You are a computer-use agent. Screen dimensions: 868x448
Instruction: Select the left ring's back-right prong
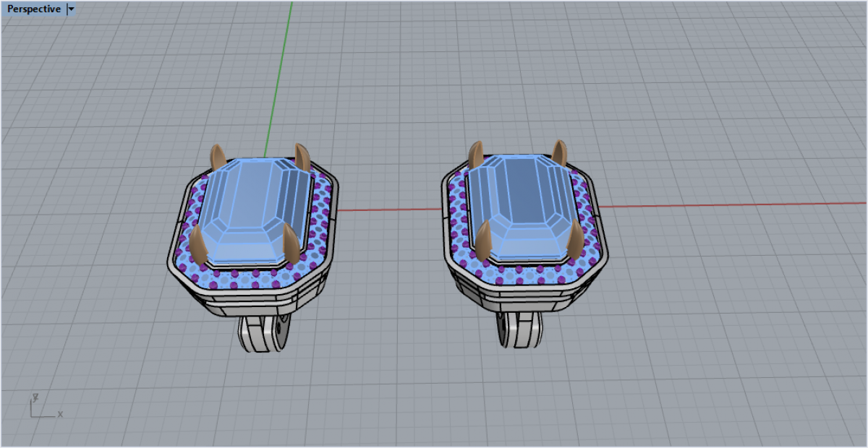(x=302, y=156)
